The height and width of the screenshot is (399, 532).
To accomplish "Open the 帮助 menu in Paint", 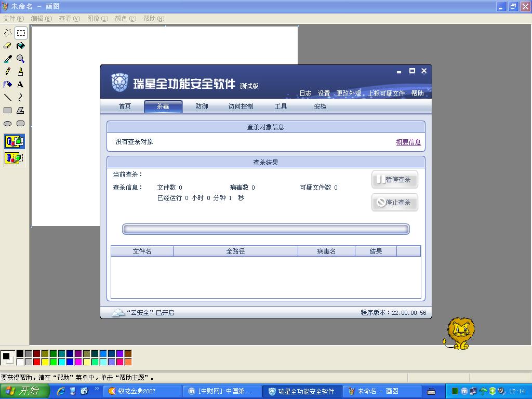I will pos(154,19).
